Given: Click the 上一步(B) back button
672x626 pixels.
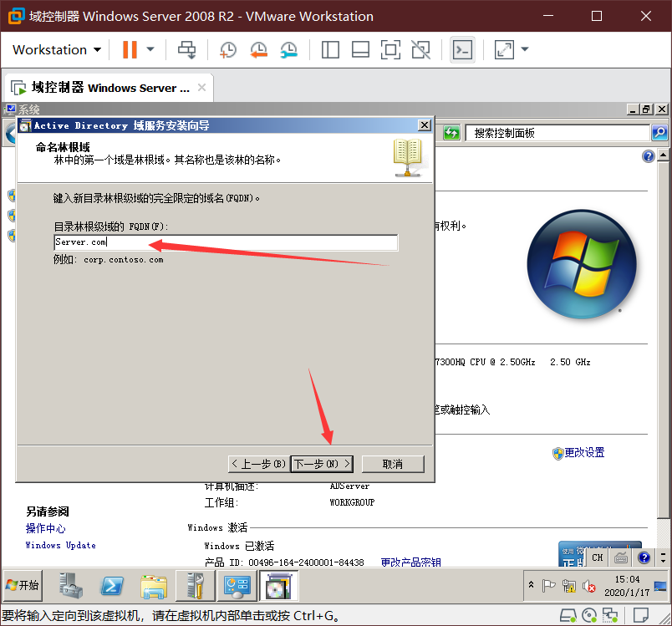Looking at the screenshot, I should [x=259, y=464].
